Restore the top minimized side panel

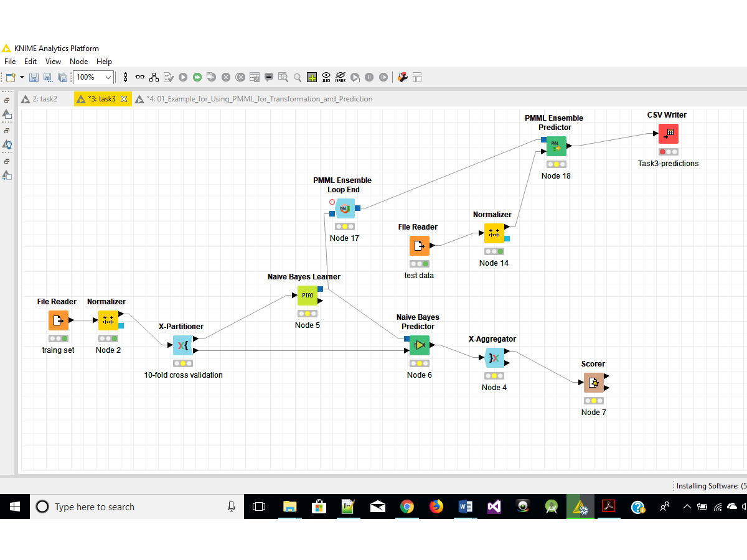7,100
